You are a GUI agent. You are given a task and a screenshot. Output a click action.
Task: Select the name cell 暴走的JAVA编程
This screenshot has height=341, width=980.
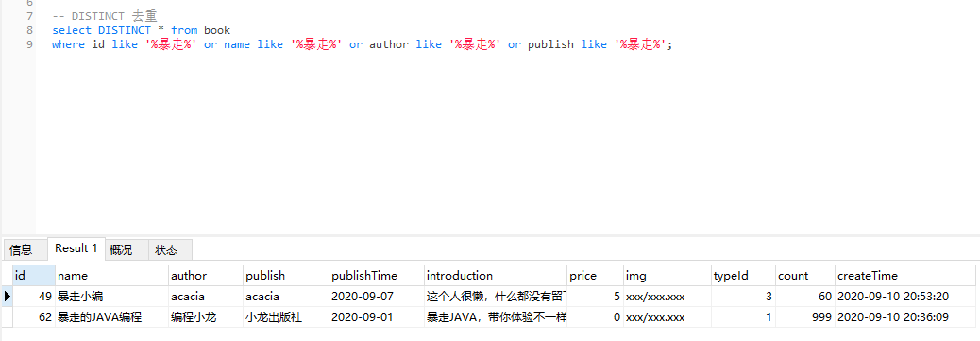(x=111, y=317)
